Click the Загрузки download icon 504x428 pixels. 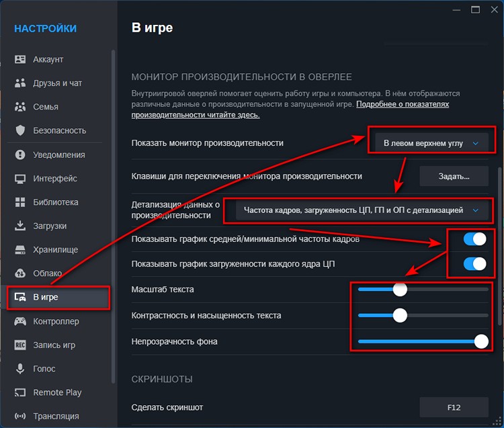pos(20,226)
